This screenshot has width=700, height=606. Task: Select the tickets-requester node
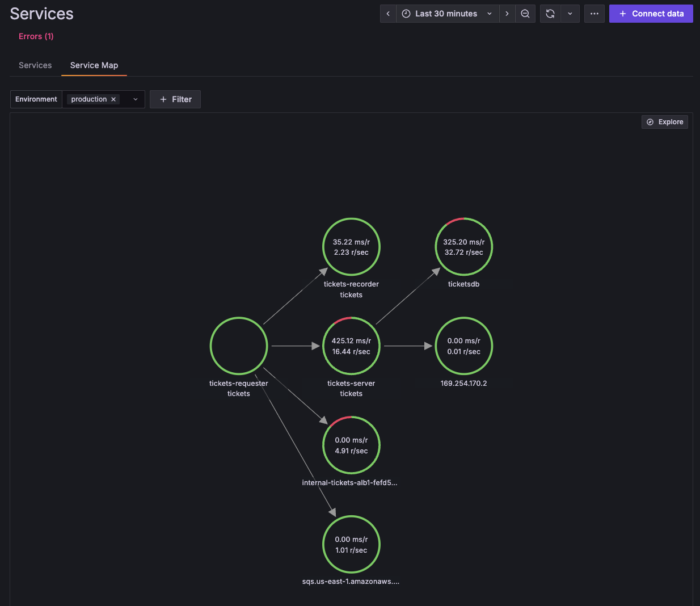(239, 346)
